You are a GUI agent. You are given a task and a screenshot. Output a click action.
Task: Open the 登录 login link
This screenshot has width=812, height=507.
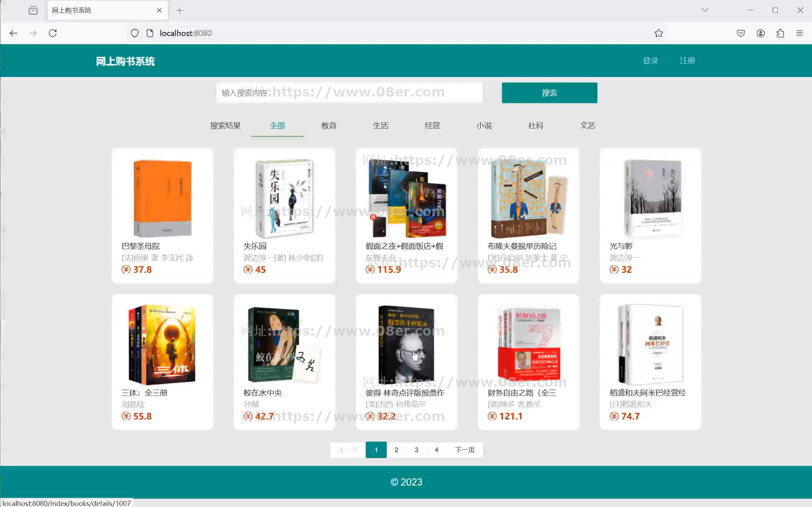point(650,60)
